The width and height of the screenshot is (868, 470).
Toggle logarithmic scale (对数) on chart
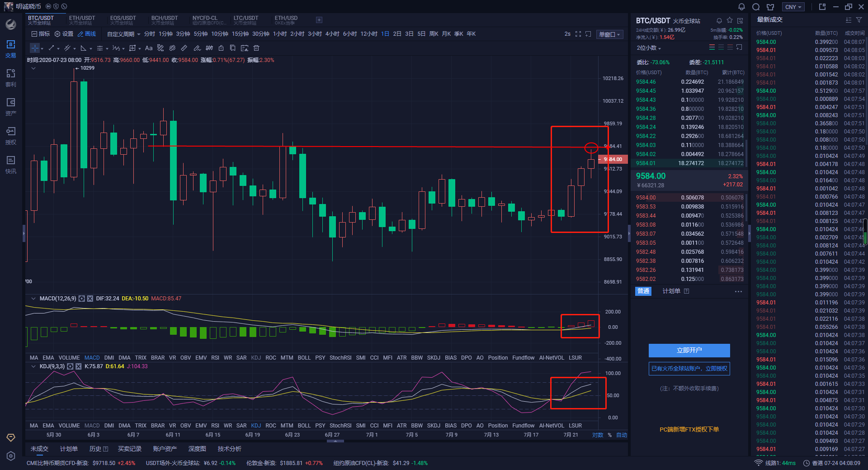[598, 435]
